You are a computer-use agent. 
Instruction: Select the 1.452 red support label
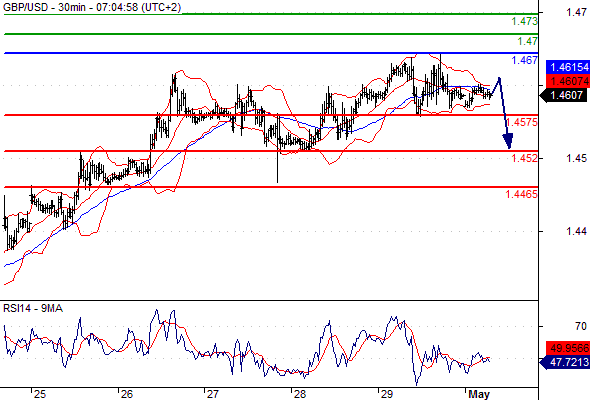click(525, 158)
